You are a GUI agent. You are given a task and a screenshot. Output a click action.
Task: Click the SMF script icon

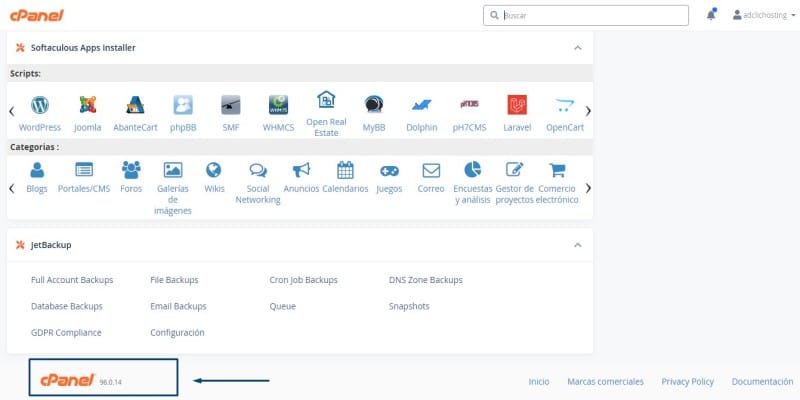click(x=231, y=105)
